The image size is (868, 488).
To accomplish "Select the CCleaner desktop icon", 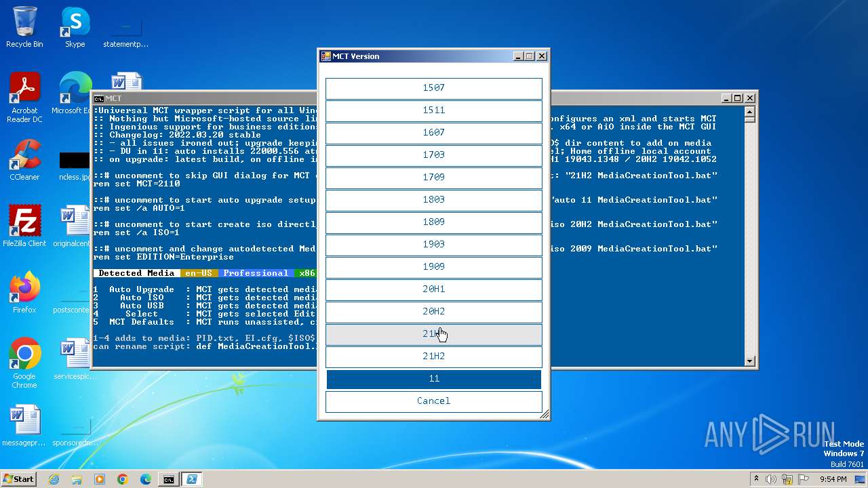I will (24, 160).
